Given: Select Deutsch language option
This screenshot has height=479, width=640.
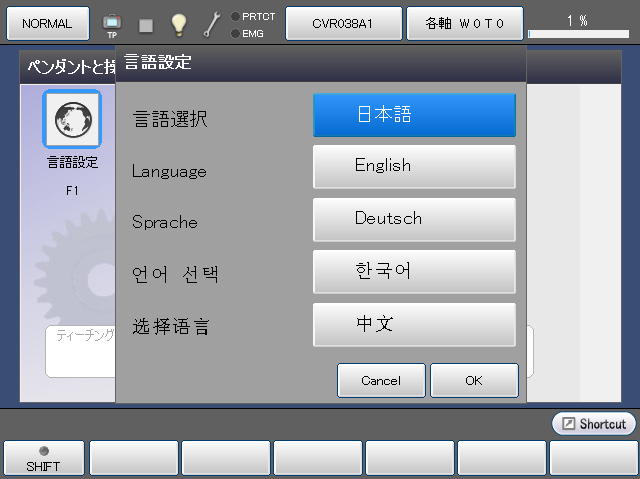Looking at the screenshot, I should coord(414,218).
